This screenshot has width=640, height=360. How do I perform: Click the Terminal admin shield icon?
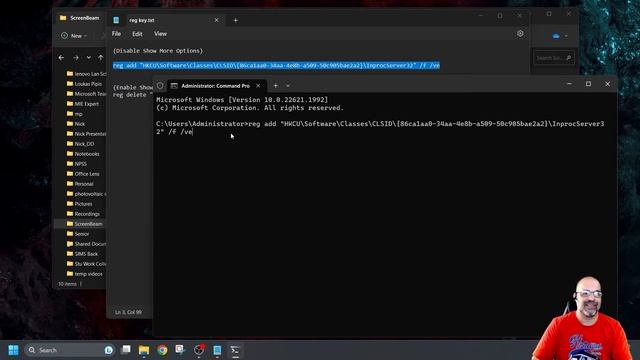(x=160, y=86)
